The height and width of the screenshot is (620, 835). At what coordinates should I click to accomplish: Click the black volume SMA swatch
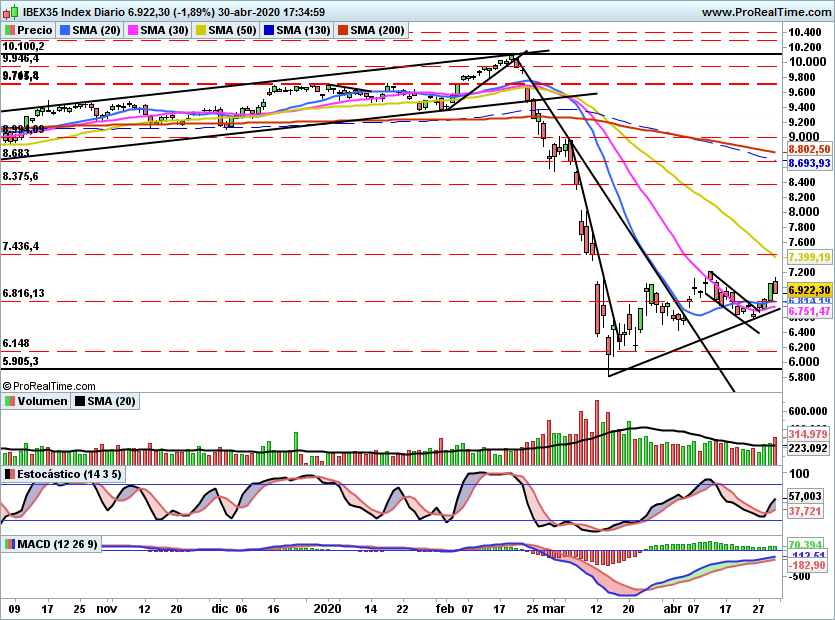pyautogui.click(x=80, y=401)
